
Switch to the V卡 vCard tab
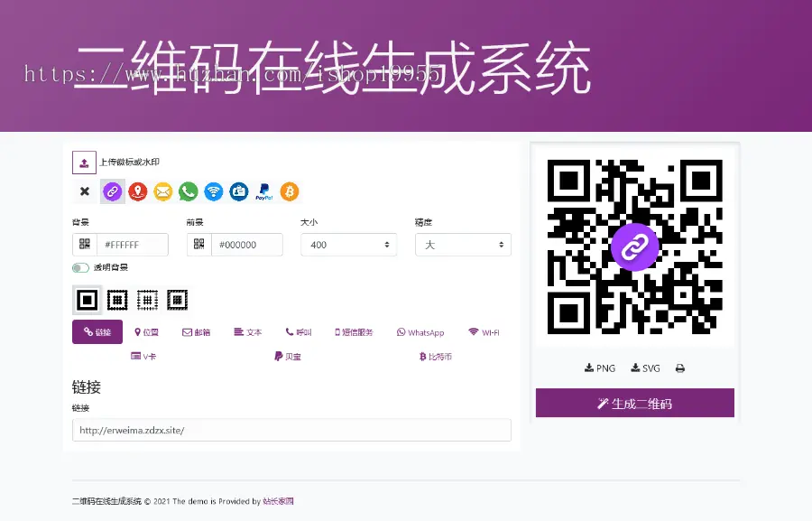143,356
